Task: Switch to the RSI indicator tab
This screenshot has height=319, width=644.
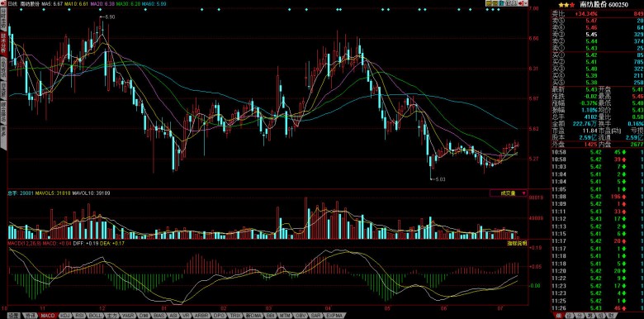Action: 79,316
